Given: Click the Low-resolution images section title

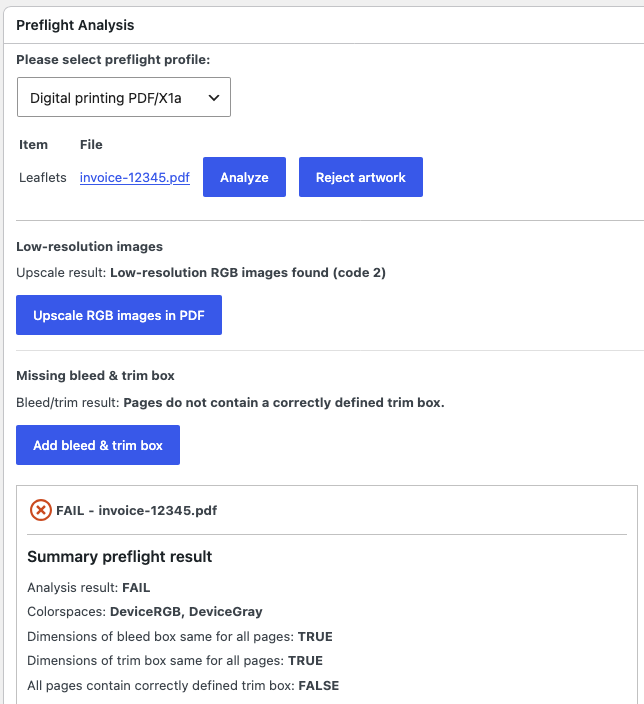Looking at the screenshot, I should coord(89,246).
